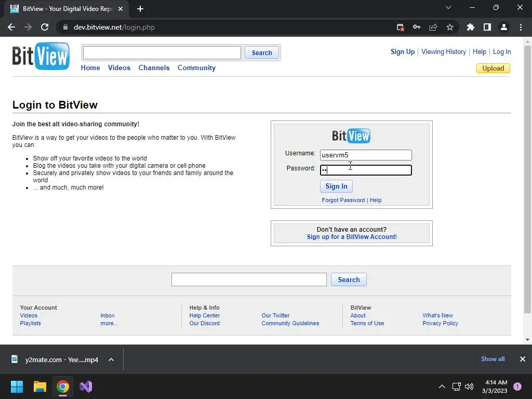
Task: Open the Windows Start menu
Action: tap(17, 387)
